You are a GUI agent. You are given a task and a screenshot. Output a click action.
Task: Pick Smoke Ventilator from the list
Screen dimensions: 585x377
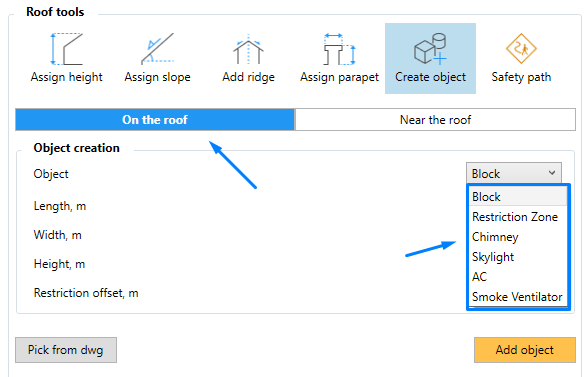click(x=518, y=297)
